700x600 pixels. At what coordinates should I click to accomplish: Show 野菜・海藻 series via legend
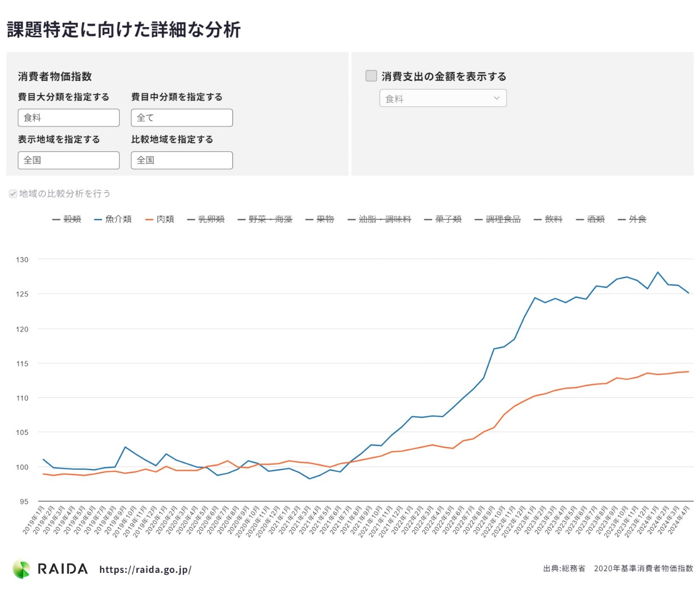[x=265, y=219]
